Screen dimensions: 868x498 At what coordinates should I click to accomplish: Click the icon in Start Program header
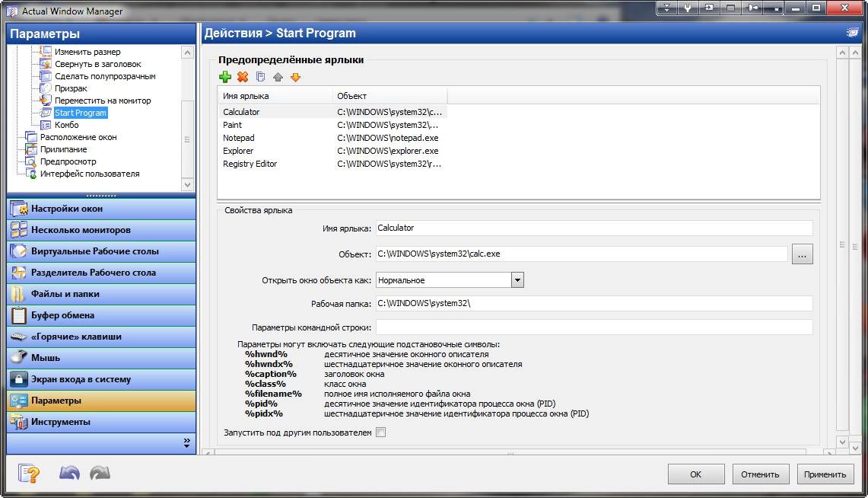coord(853,33)
